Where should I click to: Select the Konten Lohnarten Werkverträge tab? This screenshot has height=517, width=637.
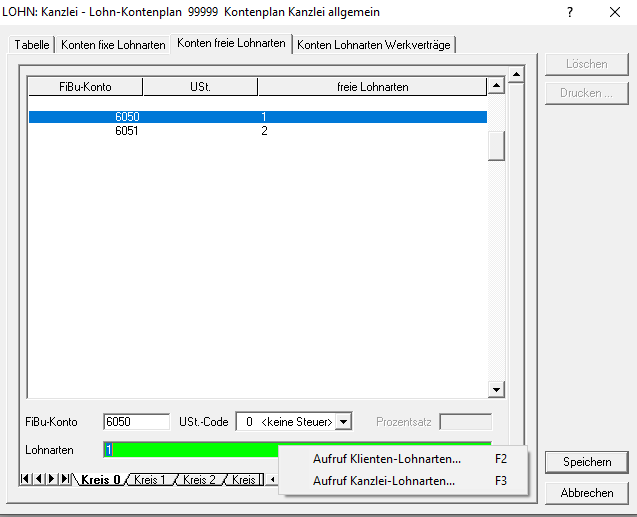tap(374, 45)
